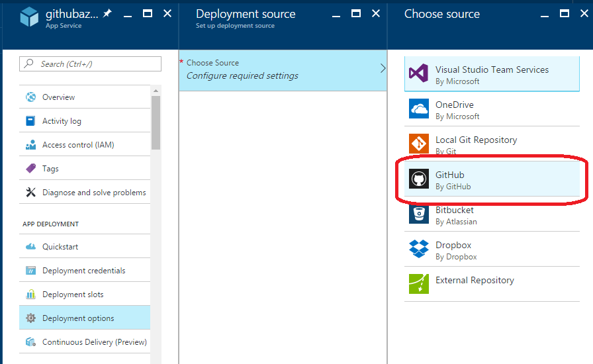Select External Repository source
593x364 pixels.
[x=492, y=284]
